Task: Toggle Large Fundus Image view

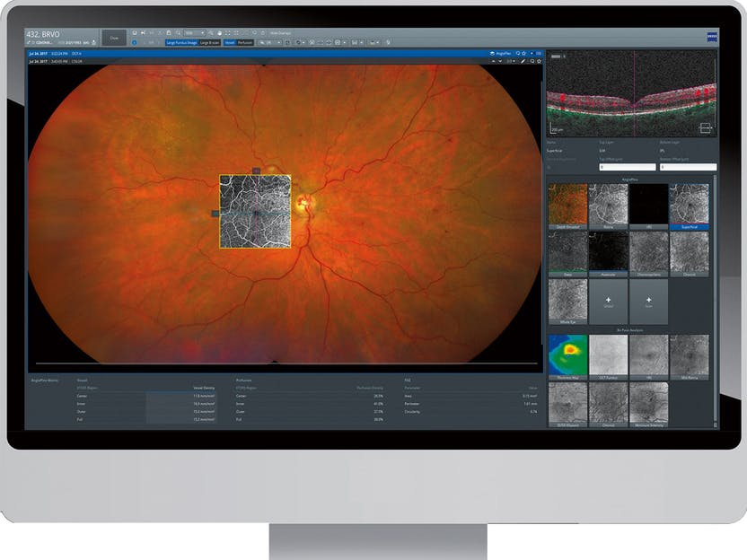Action: click(181, 43)
